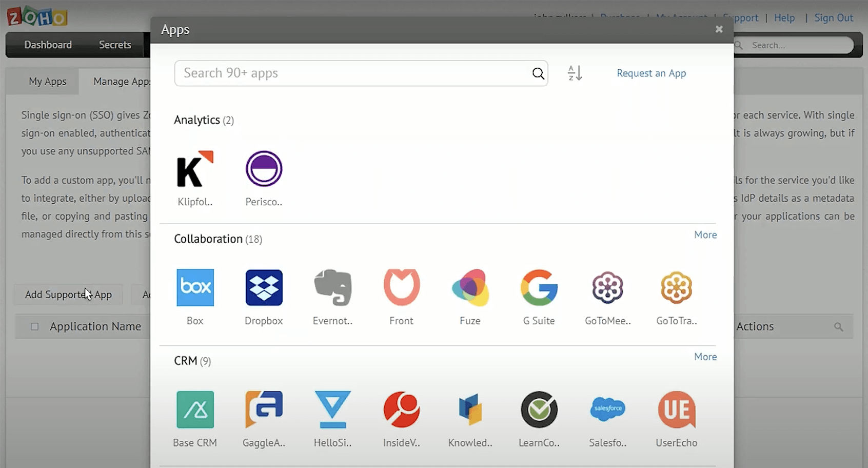868x468 pixels.
Task: Click the GoToMeeting icon
Action: pos(607,287)
